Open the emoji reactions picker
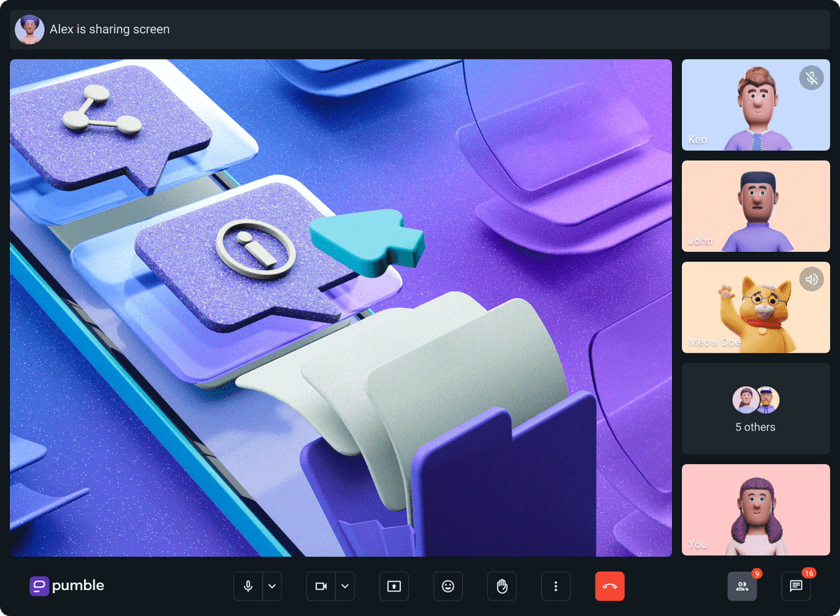840x616 pixels. click(448, 587)
